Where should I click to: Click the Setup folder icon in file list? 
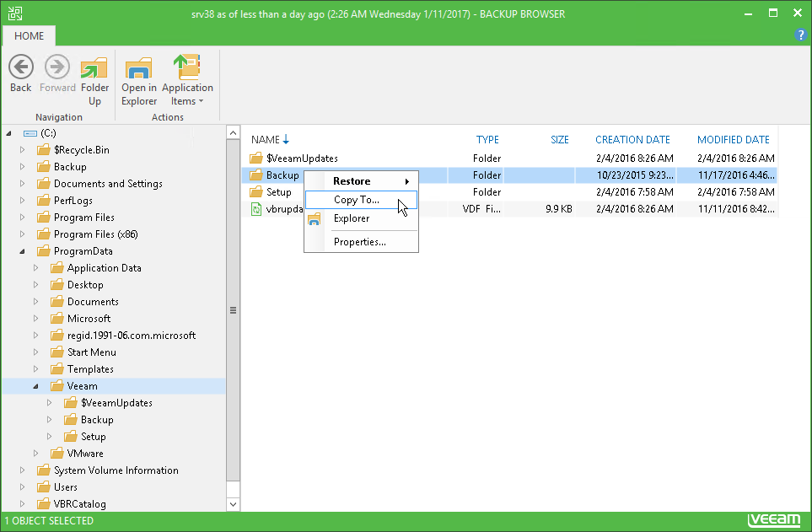pos(255,192)
